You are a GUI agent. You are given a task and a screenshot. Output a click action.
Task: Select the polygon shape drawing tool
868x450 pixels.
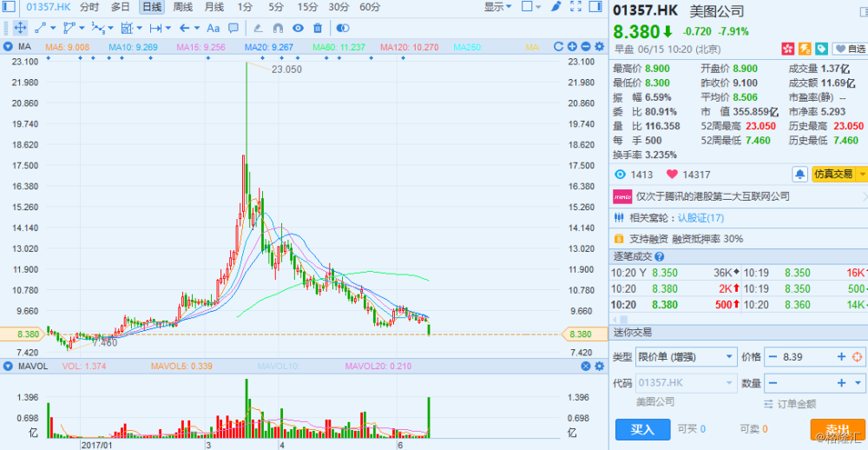(69, 28)
